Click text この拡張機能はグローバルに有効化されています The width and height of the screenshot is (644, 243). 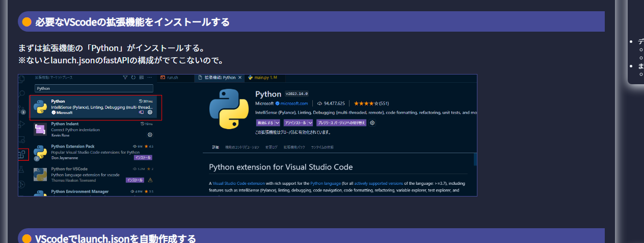(292, 132)
